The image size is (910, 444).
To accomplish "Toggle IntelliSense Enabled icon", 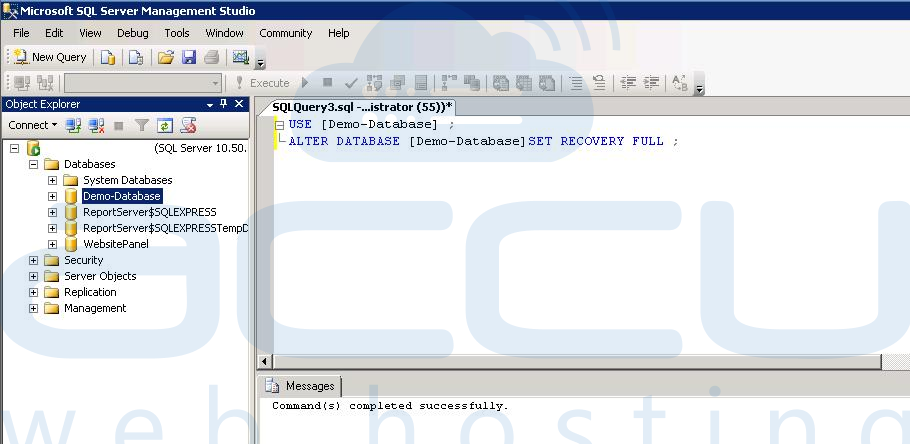I will (x=421, y=83).
